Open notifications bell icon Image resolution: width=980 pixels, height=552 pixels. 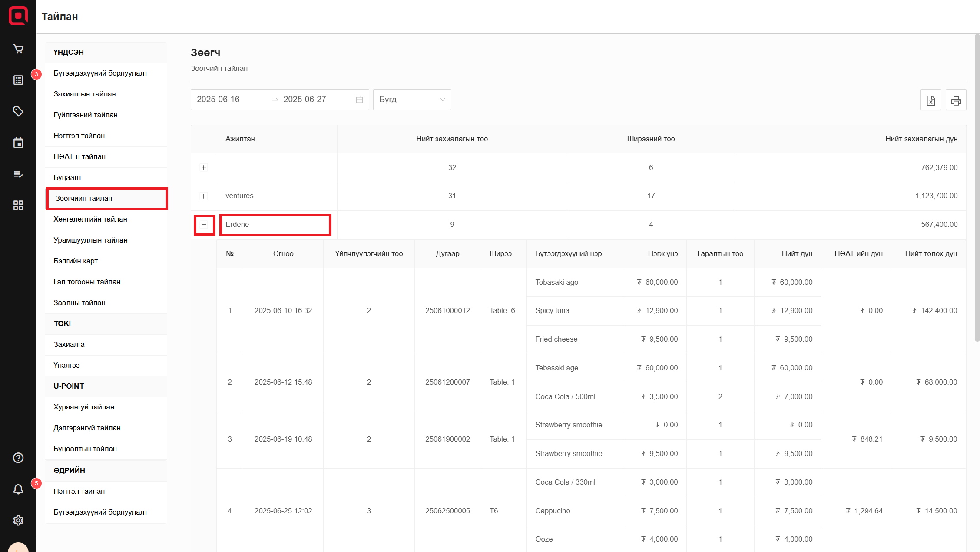point(18,489)
